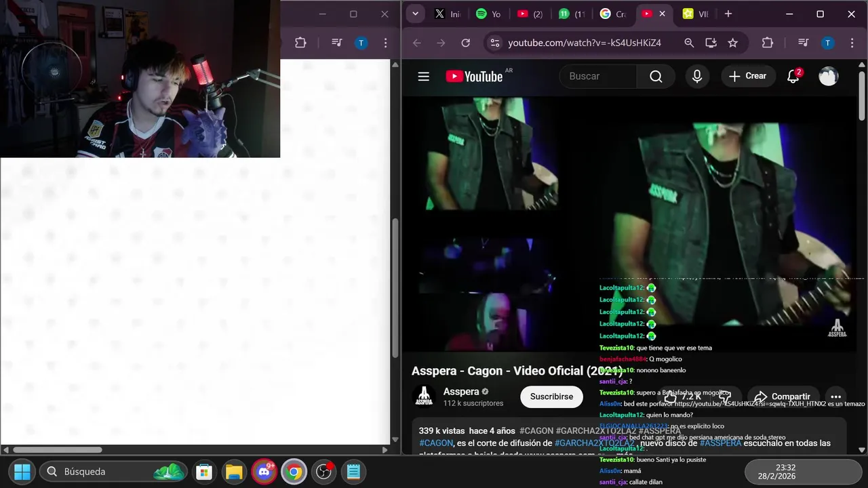Switch to the yellow star tab

point(695,14)
